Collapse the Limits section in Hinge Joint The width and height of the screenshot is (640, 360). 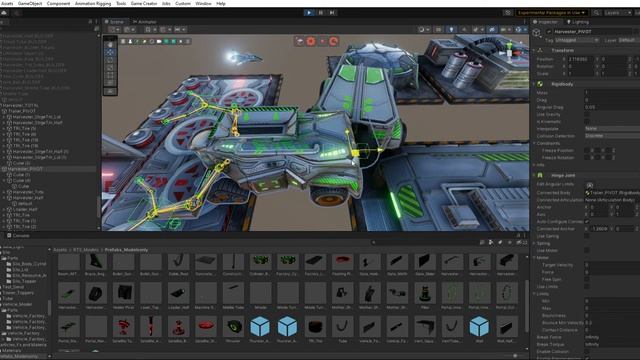(534, 294)
